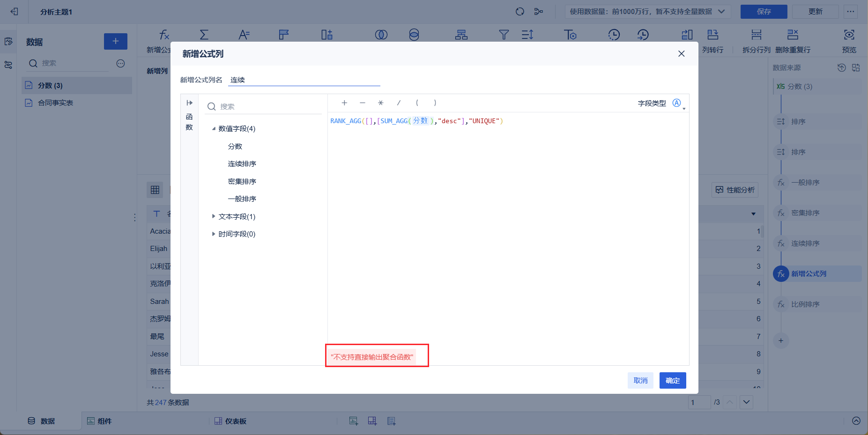Click the 保存 button

(x=764, y=11)
